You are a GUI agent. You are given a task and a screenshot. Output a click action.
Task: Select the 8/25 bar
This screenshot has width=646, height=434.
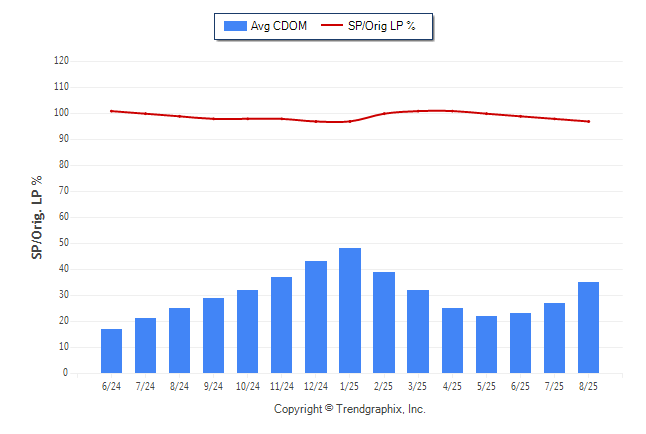pos(588,328)
